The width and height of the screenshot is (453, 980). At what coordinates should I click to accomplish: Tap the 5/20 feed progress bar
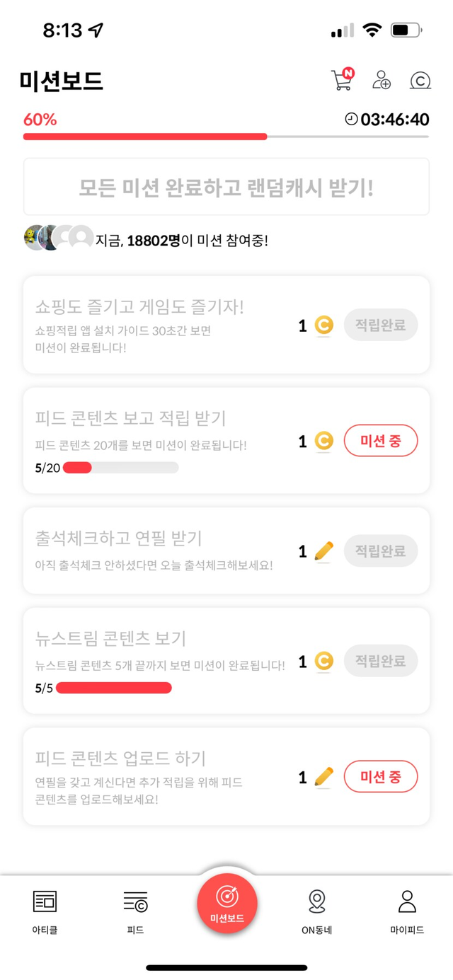click(x=120, y=468)
